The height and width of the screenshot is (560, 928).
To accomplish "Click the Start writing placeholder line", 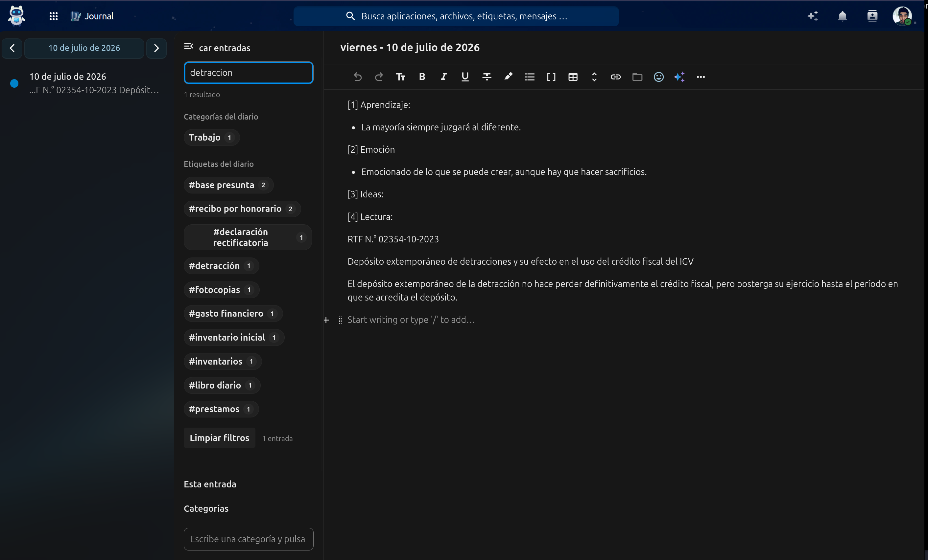I will point(411,320).
